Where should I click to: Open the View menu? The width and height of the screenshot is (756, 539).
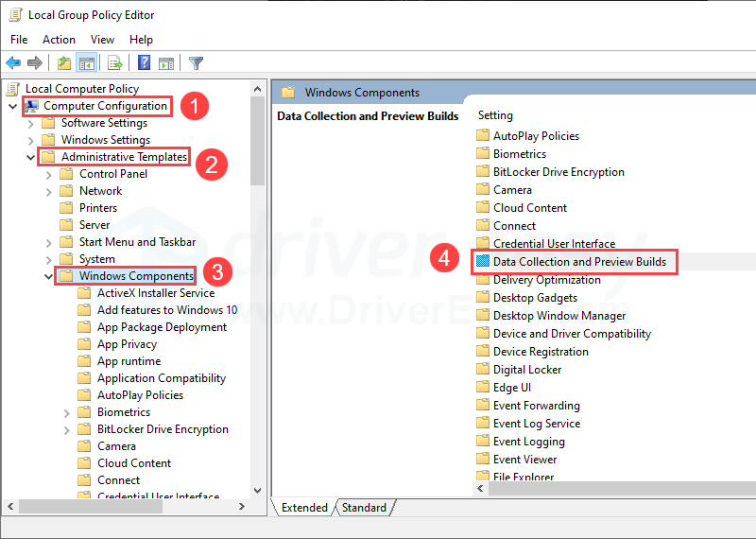(102, 40)
